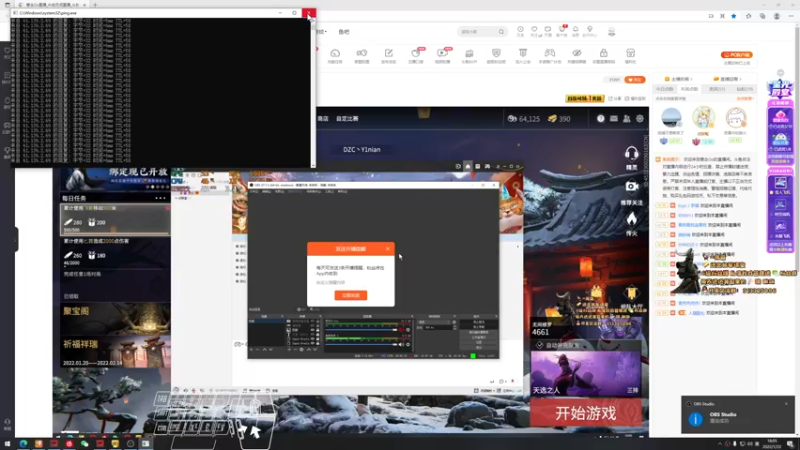The image size is (800, 450).
Task: Toggle the auto-match checkbox above the hero card
Action: pyautogui.click(x=539, y=345)
